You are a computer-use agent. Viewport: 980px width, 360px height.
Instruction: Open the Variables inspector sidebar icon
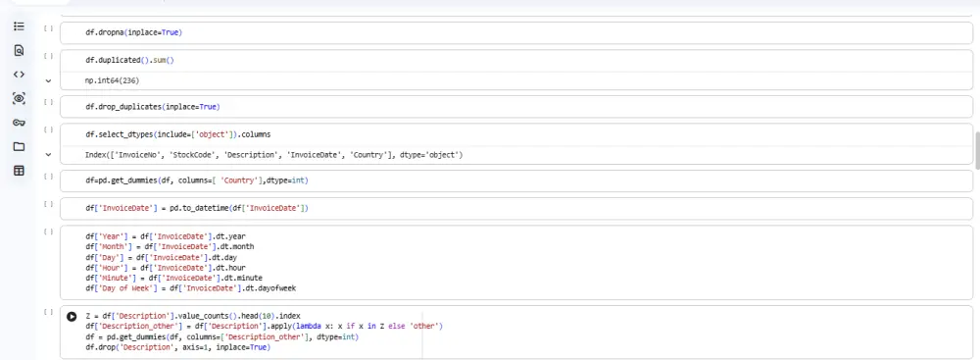[x=19, y=98]
